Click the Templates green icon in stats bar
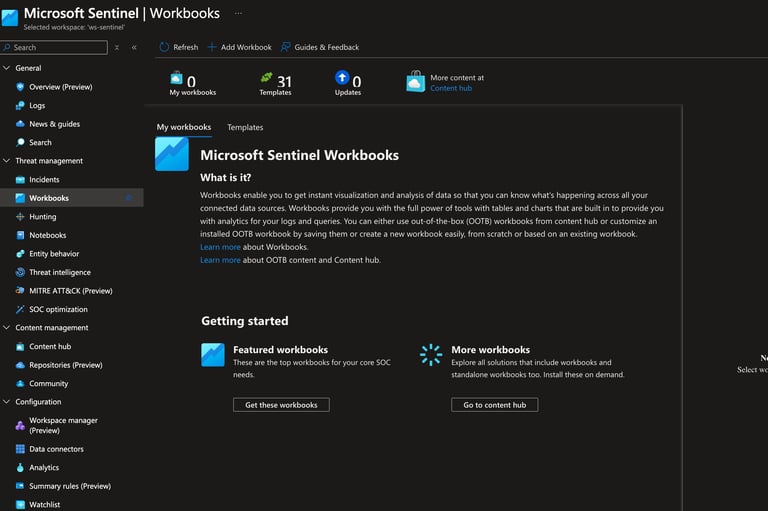This screenshot has width=768, height=511. tap(266, 77)
